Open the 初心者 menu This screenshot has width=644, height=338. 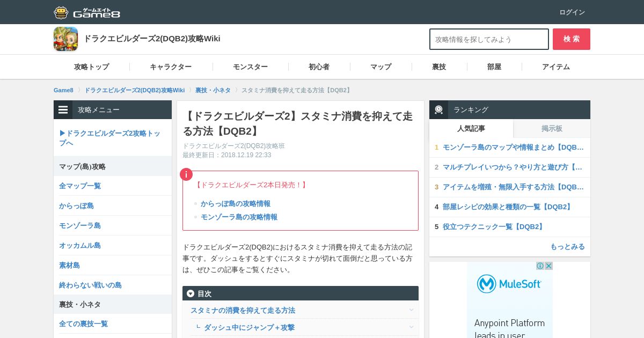pyautogui.click(x=319, y=67)
